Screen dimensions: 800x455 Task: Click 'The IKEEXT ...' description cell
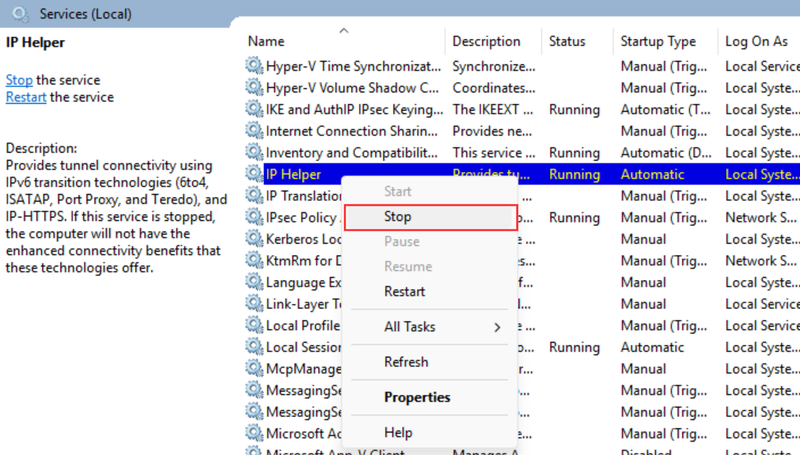pos(492,109)
